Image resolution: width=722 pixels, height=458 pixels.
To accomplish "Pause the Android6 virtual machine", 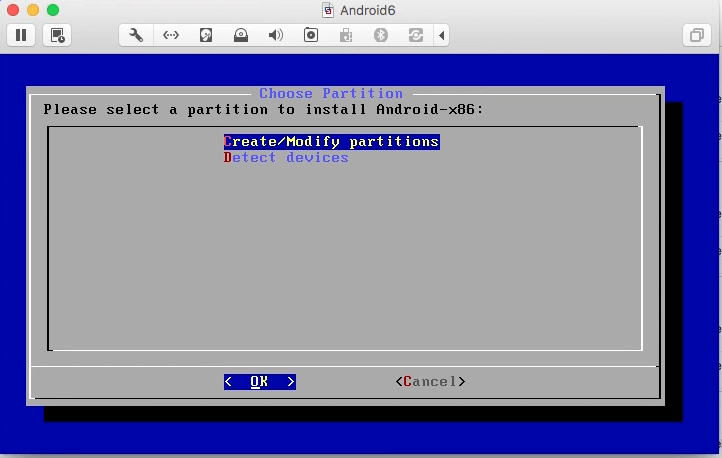I will tap(21, 35).
